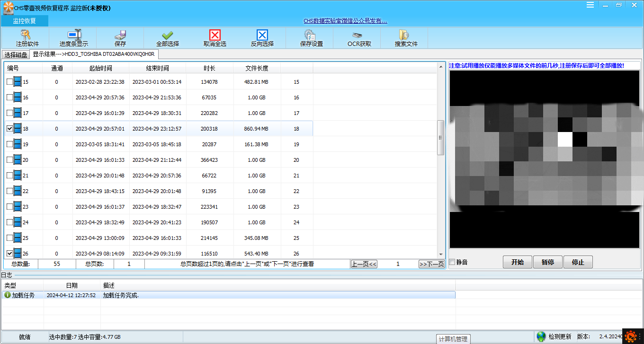Click the film icon for row 22
Image resolution: width=644 pixels, height=344 pixels.
pyautogui.click(x=18, y=191)
